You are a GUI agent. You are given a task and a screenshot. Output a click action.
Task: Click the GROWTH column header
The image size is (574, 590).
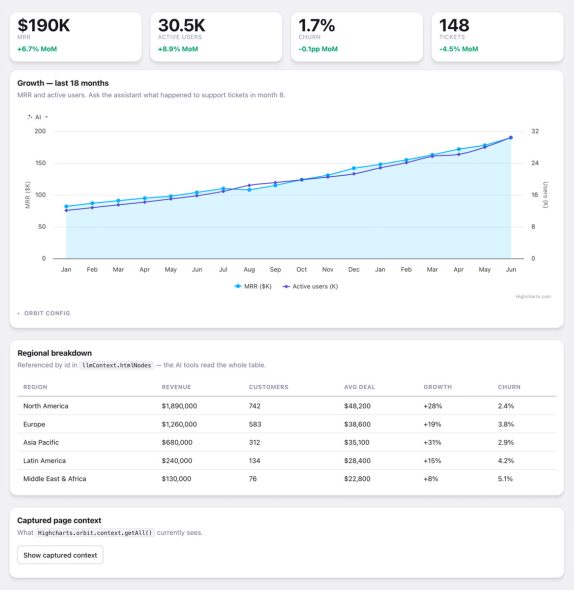tap(437, 387)
